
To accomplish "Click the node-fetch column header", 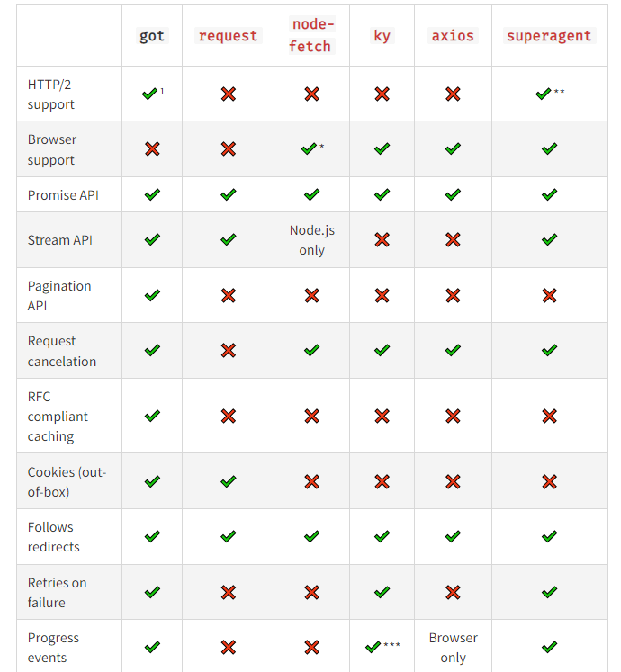I will pos(311,36).
